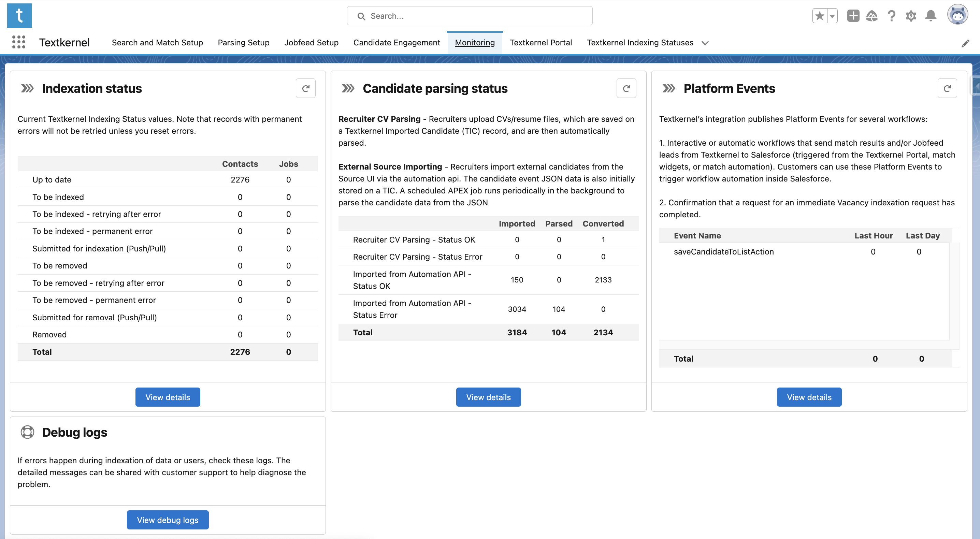Click the Platform Events chevrons icon
The height and width of the screenshot is (539, 980).
[x=669, y=88]
